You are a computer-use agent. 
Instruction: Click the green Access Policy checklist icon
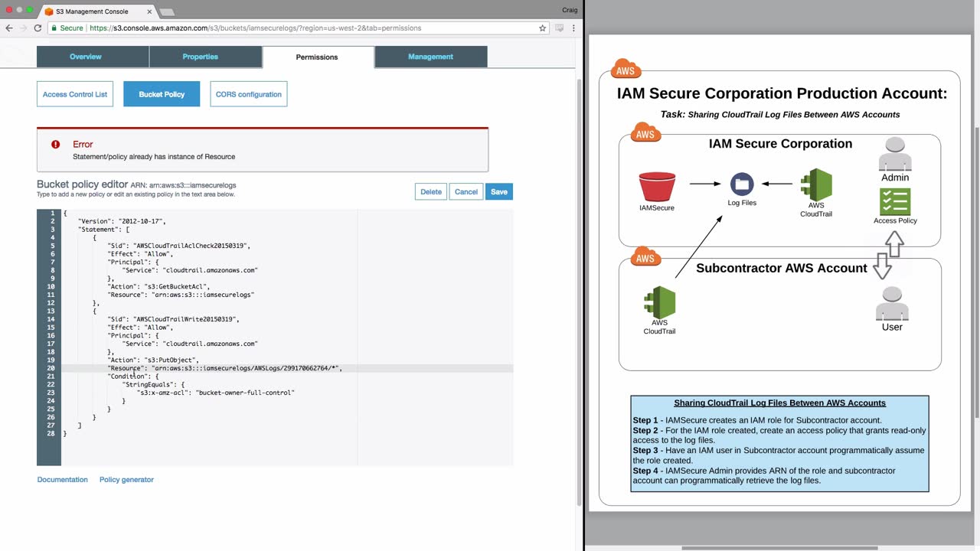tap(895, 202)
